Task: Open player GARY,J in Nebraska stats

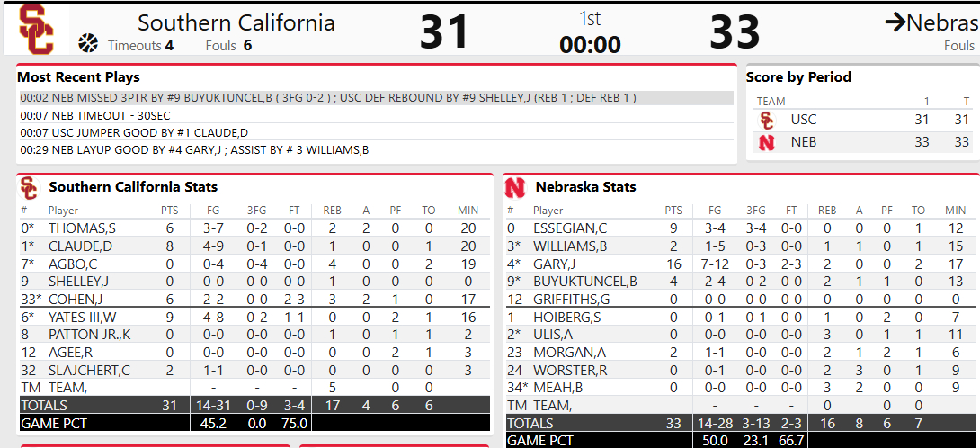Action: (x=554, y=264)
